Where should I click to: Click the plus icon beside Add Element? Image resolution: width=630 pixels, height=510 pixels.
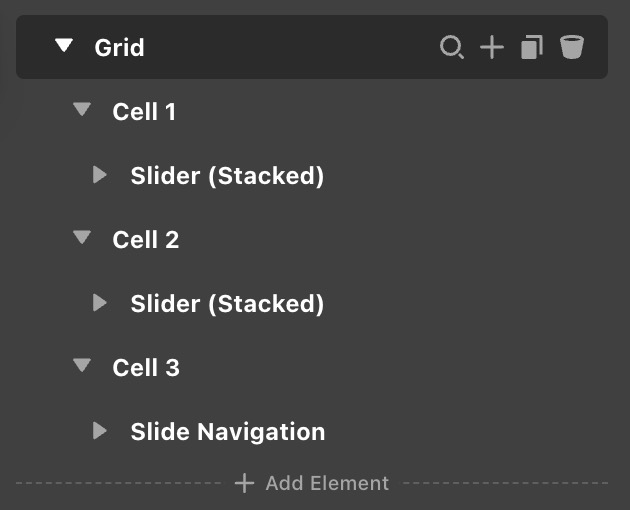pyautogui.click(x=244, y=484)
